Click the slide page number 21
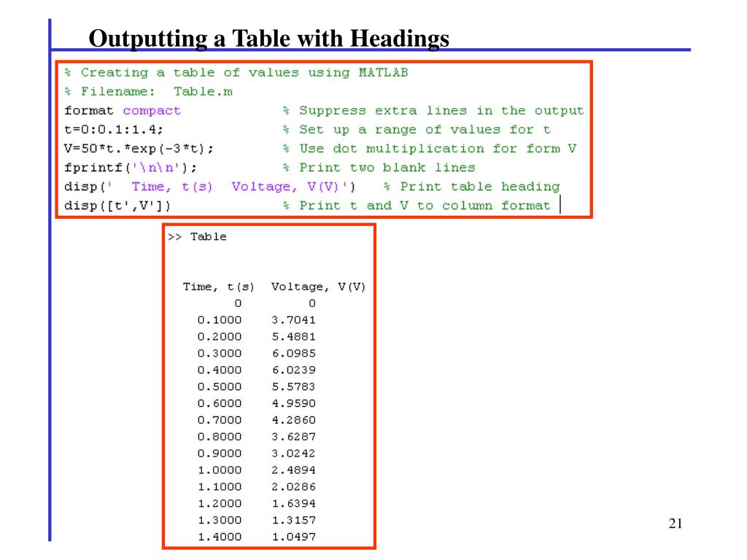The height and width of the screenshot is (560, 747). point(676,524)
